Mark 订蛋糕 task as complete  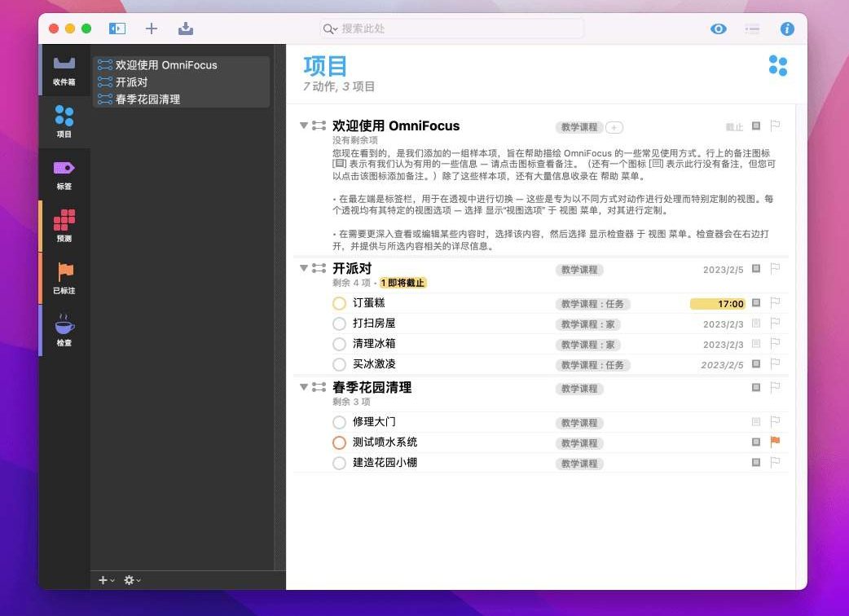click(340, 303)
